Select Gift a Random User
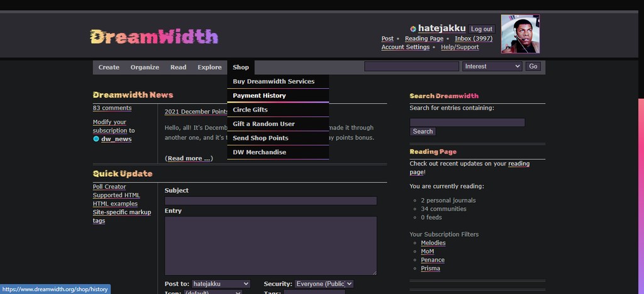This screenshot has width=644, height=294. 278,124
